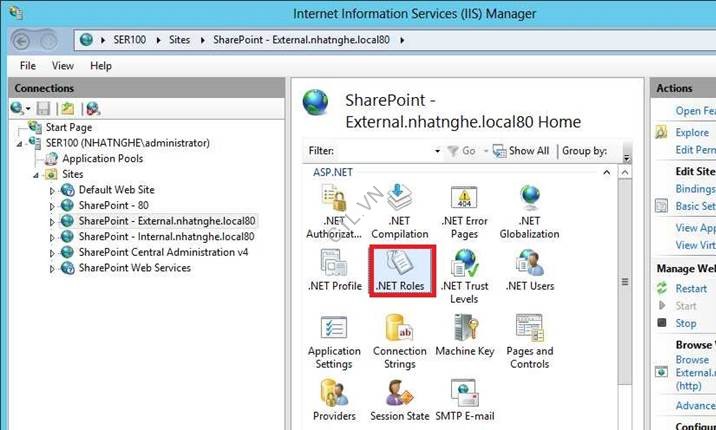Click SER100 in the address breadcrumb

tap(130, 40)
